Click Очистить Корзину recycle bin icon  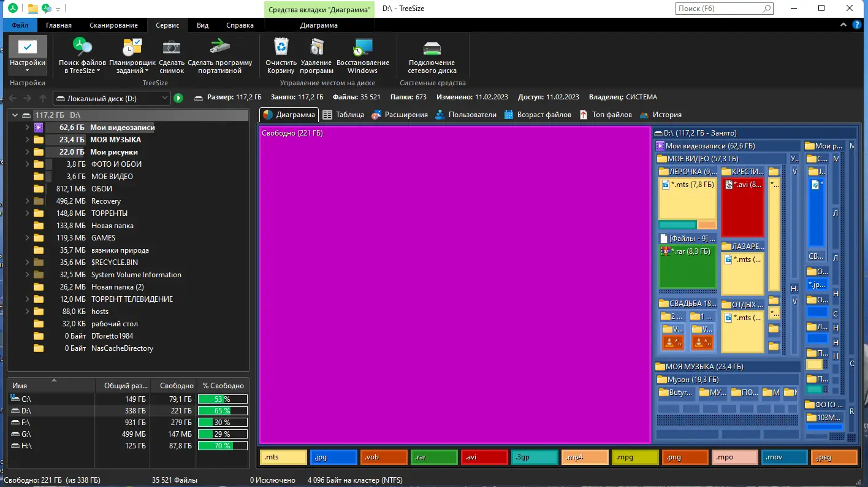(x=281, y=47)
